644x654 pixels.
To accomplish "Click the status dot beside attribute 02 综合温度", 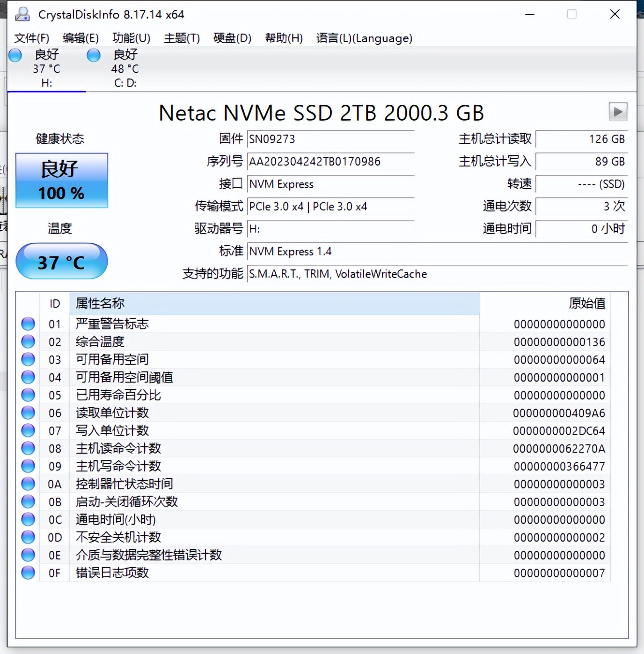I will (28, 341).
